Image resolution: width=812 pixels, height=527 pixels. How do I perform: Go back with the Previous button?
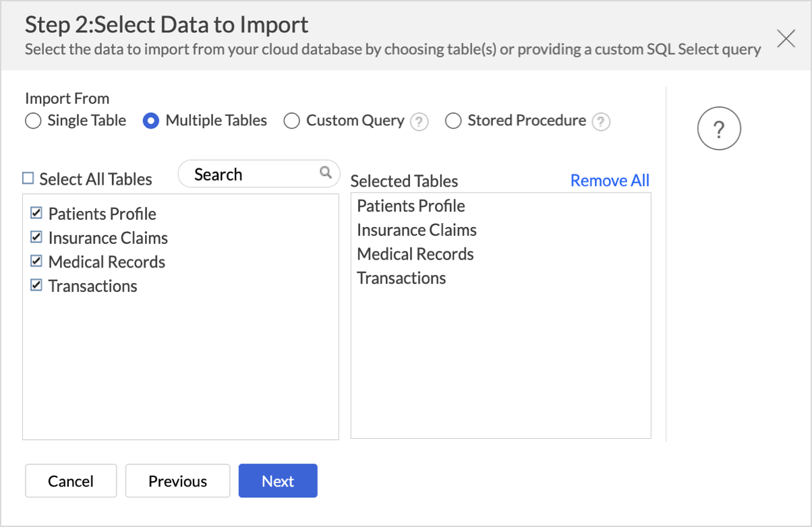point(177,481)
